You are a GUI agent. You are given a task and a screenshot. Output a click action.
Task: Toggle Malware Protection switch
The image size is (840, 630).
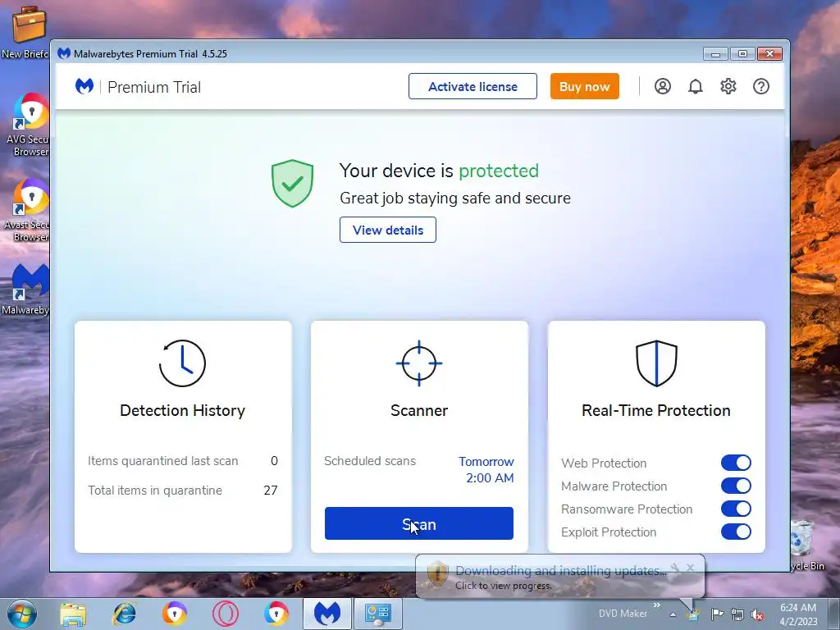[736, 486]
